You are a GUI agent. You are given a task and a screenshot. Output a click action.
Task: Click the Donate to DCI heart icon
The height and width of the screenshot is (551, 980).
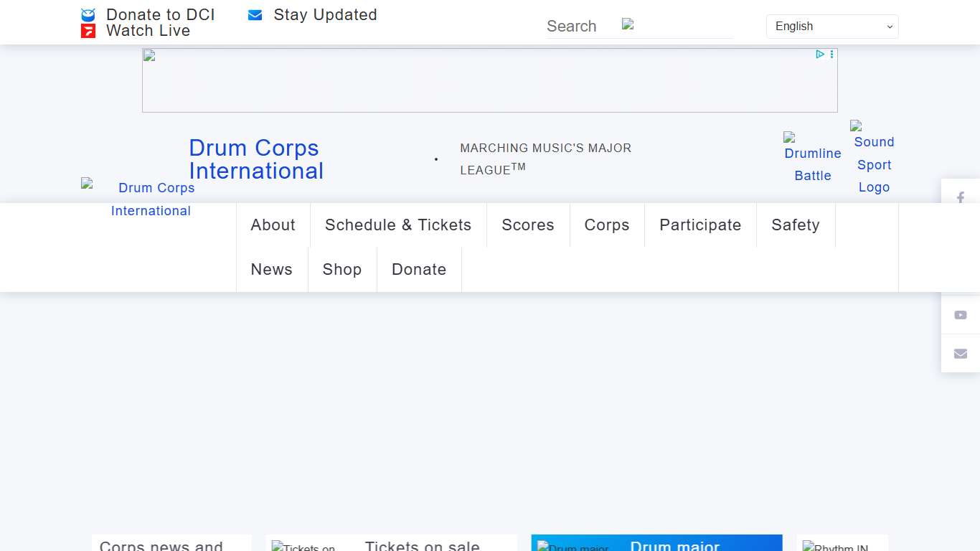point(88,15)
